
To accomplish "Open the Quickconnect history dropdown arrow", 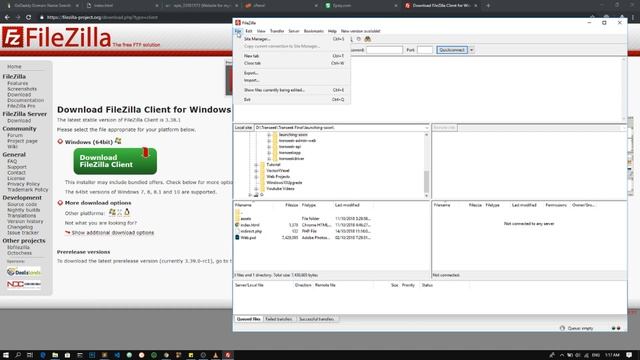I will pyautogui.click(x=471, y=50).
